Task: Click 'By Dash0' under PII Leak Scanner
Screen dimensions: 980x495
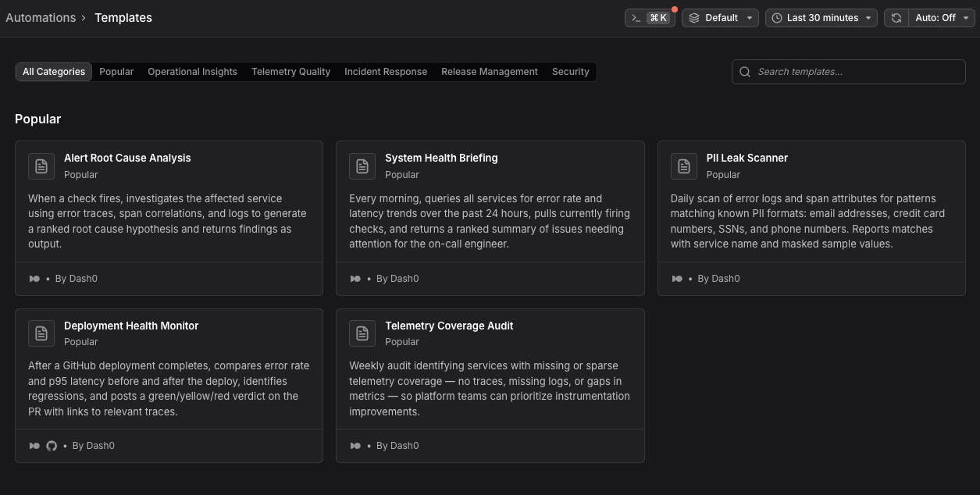Action: (x=718, y=279)
